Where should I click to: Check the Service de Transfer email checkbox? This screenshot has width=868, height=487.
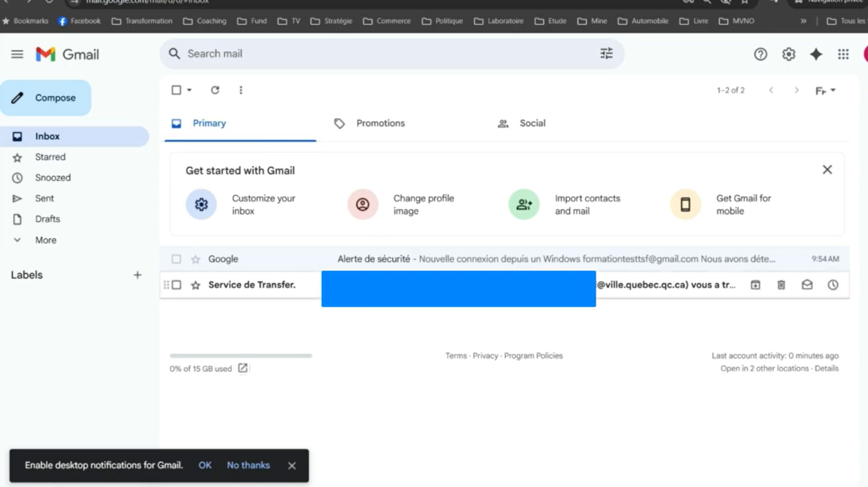click(x=176, y=285)
